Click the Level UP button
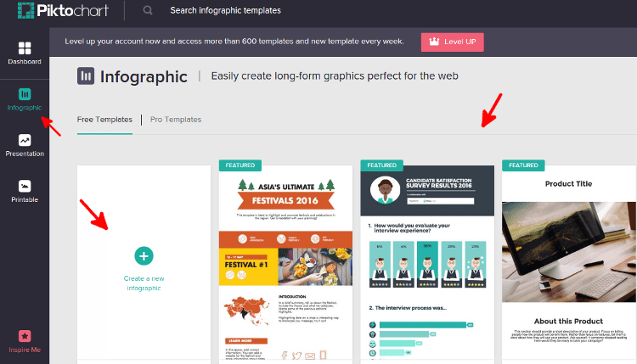This screenshot has width=637, height=364. [452, 42]
